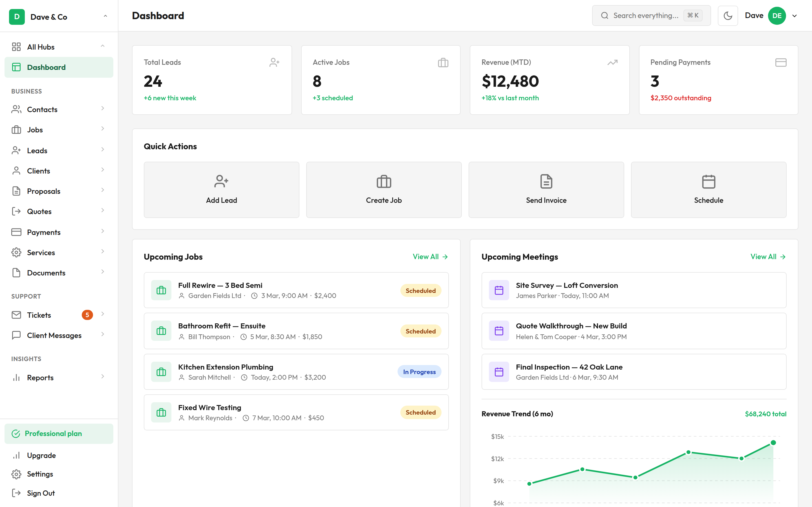
Task: Focus the Search everything field
Action: click(x=645, y=16)
